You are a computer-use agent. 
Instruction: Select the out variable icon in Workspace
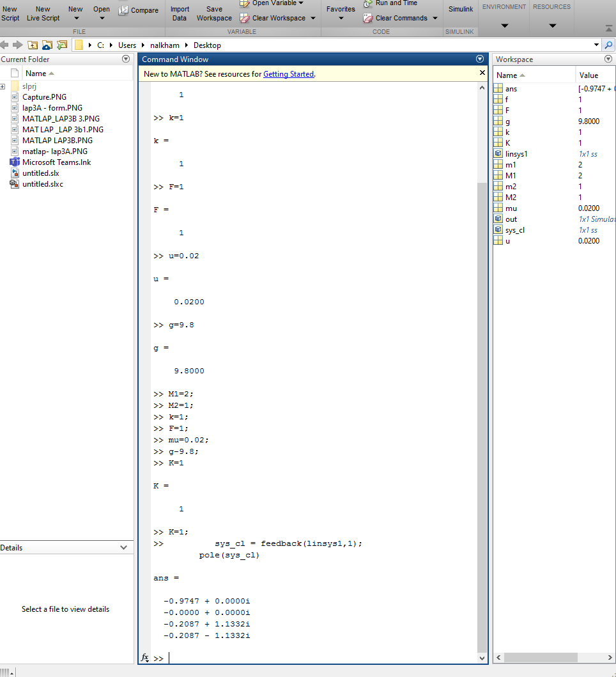pyautogui.click(x=498, y=219)
